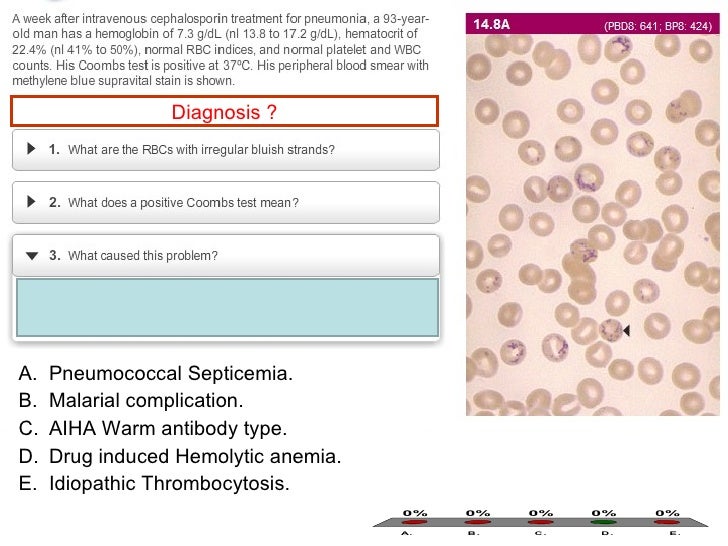
Task: Click the 14.8A figure label
Action: (491, 24)
